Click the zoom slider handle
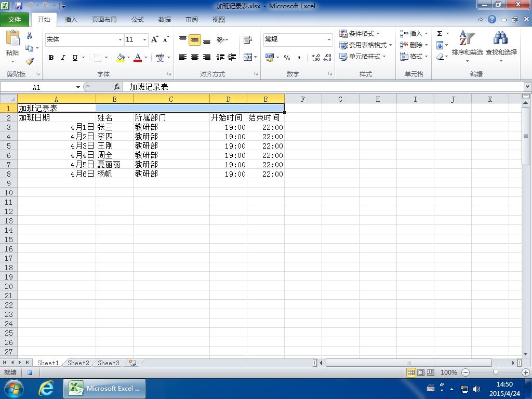 coord(496,373)
